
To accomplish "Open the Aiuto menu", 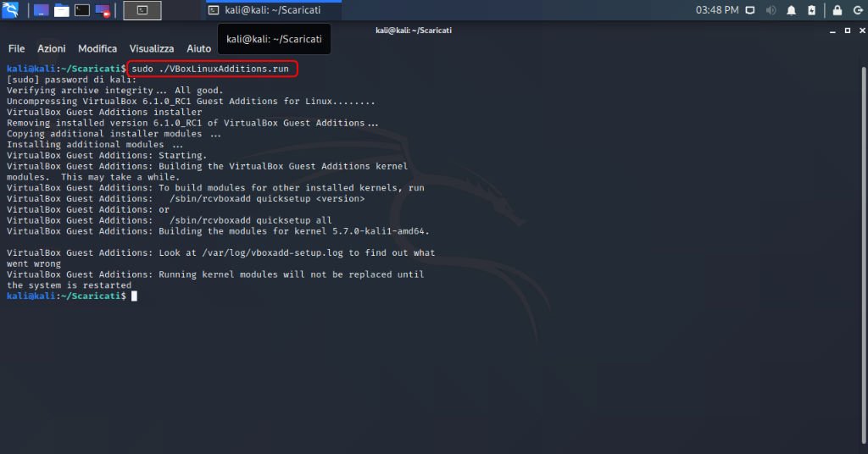I will click(x=198, y=48).
